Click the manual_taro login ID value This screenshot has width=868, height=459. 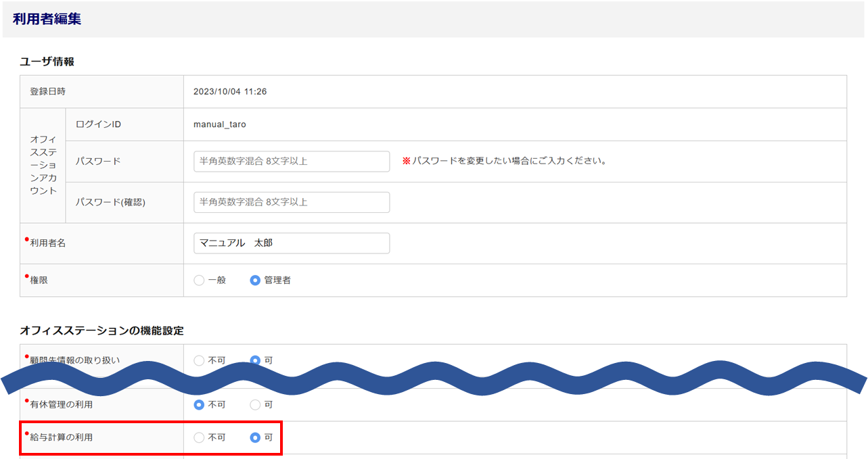coord(220,125)
